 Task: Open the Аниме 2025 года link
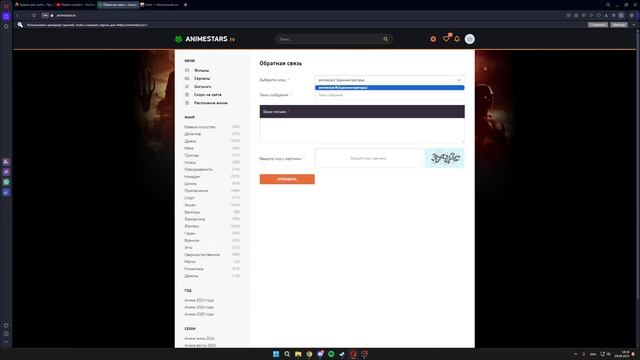(199, 314)
